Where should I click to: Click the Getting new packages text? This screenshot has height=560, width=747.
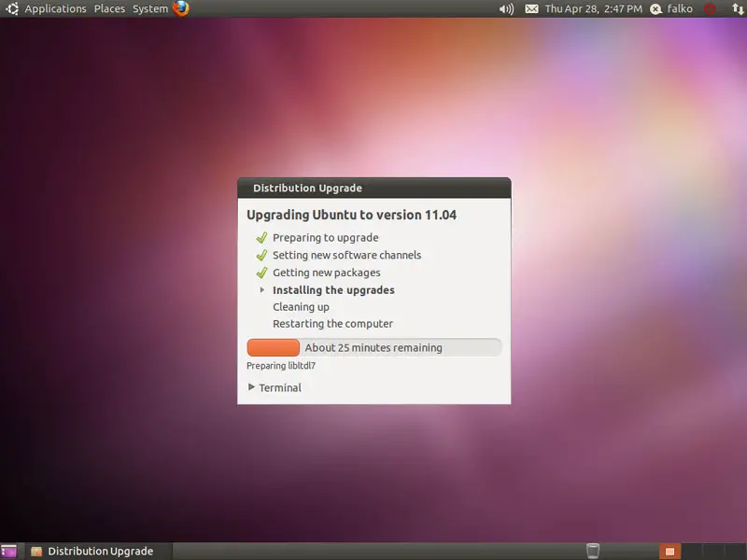(326, 273)
